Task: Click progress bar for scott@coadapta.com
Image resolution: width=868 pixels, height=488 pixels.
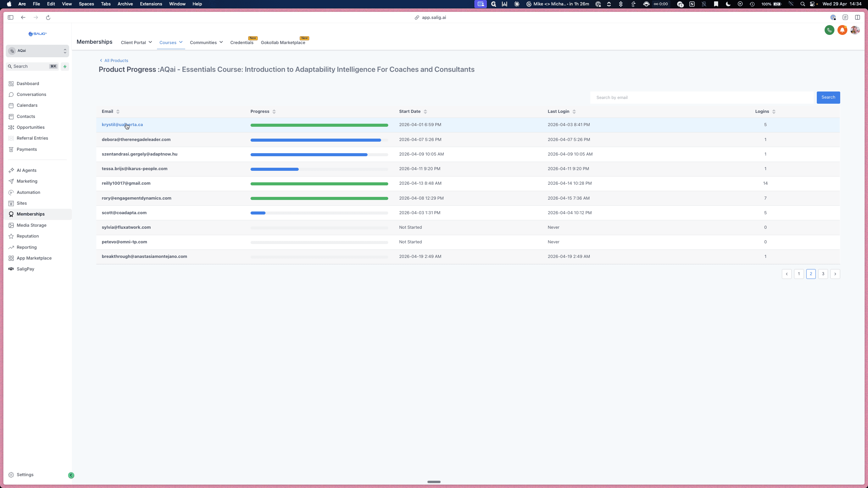Action: (319, 213)
